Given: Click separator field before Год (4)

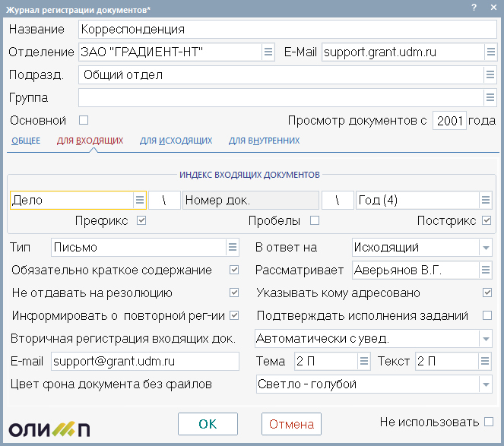Looking at the screenshot, I should tap(338, 200).
